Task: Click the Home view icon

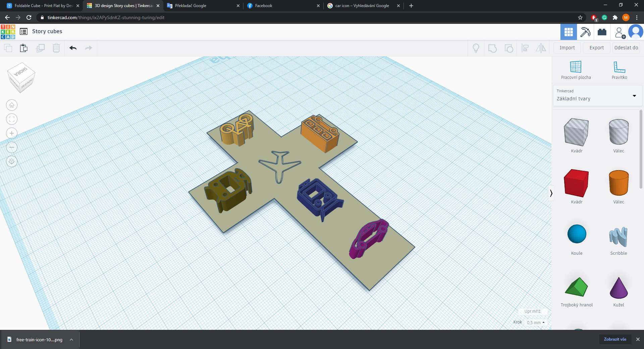Action: coord(12,105)
